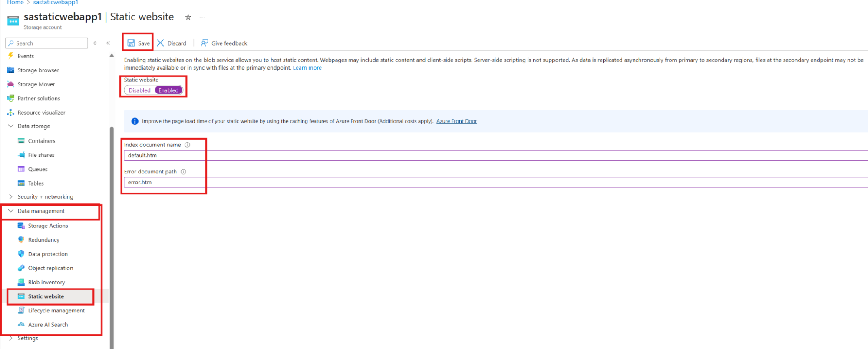
Task: Click the Give feedback person icon
Action: tap(205, 43)
